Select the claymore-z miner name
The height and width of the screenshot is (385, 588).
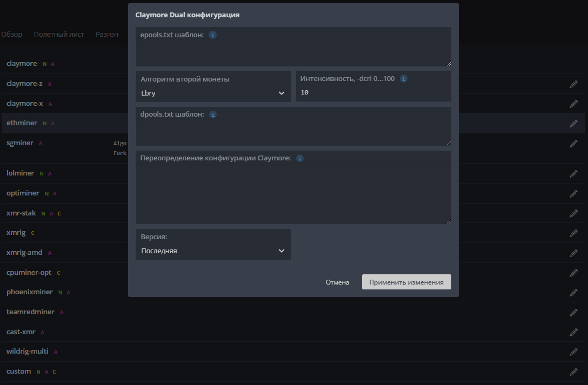pos(24,84)
